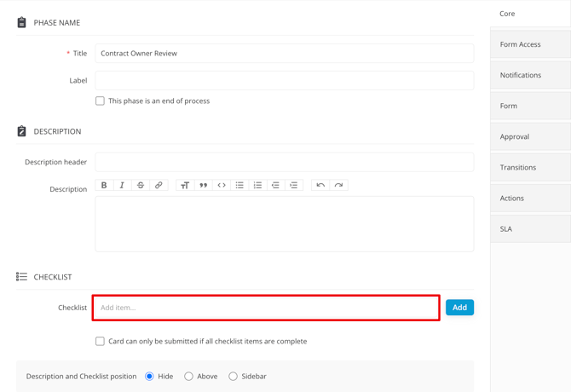Apply italic formatting in description editor
This screenshot has height=392, width=571.
pos(122,185)
